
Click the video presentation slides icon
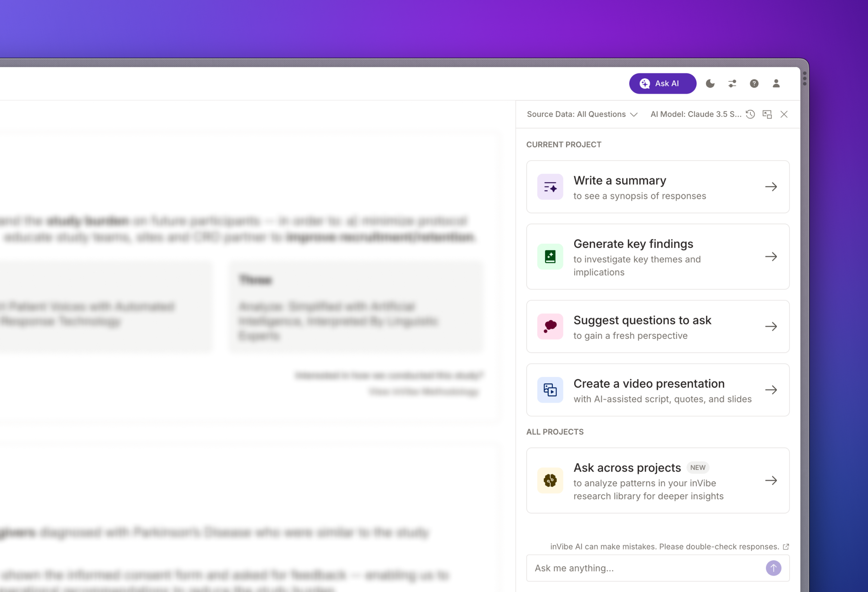pos(550,390)
